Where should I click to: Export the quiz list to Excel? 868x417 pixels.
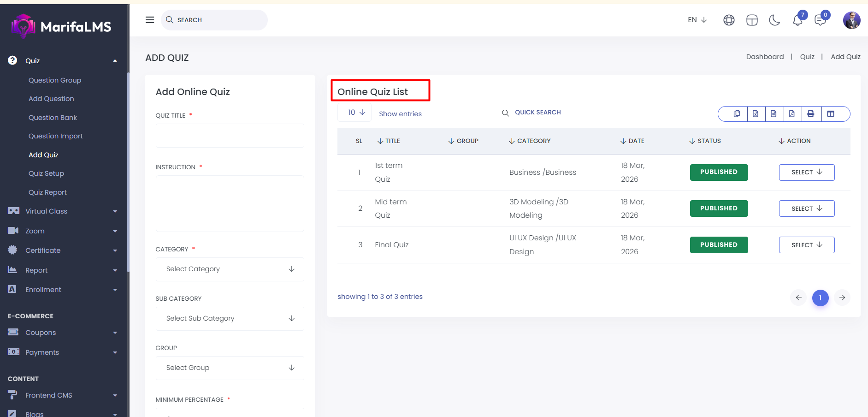coord(756,114)
